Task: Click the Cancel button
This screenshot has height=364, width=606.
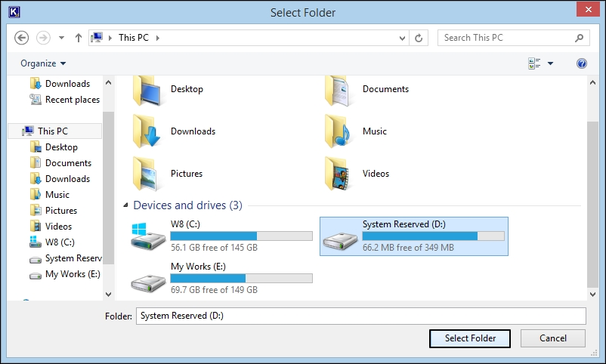Action: click(x=553, y=338)
